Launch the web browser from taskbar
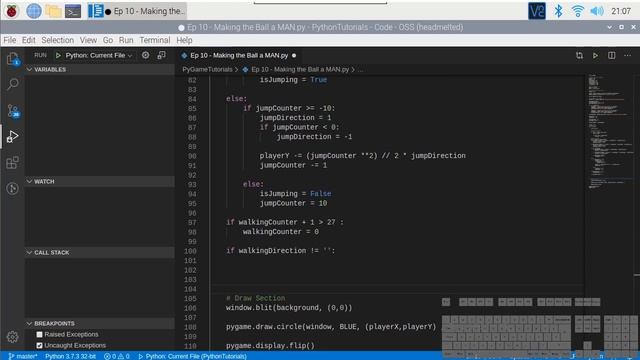Image resolution: width=640 pixels, height=360 pixels. coord(33,11)
